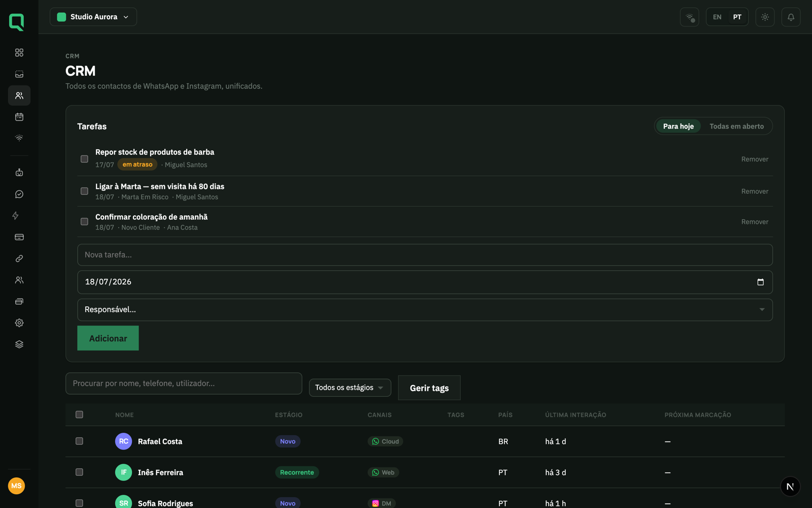
Task: Open the stacked cards icon in sidebar
Action: tap(19, 301)
